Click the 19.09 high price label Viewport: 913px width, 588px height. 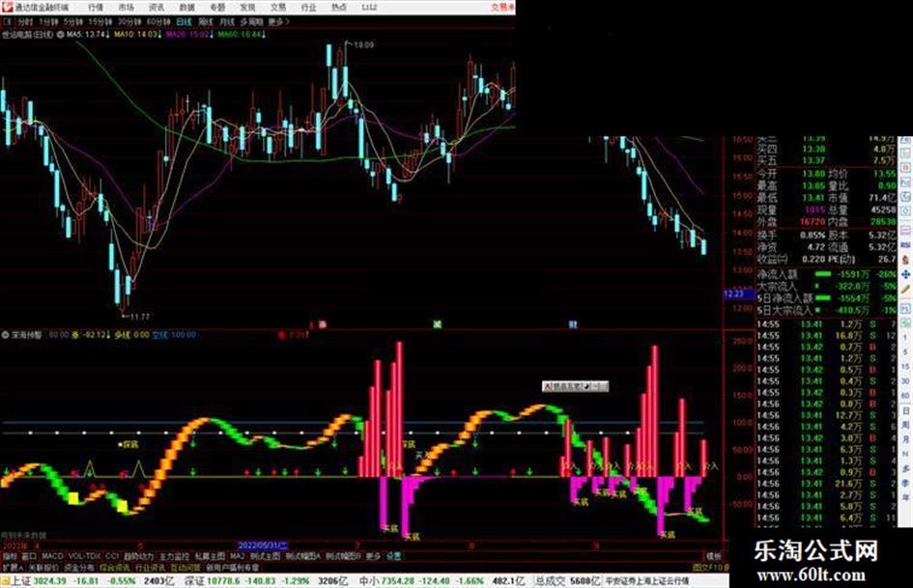pyautogui.click(x=364, y=44)
